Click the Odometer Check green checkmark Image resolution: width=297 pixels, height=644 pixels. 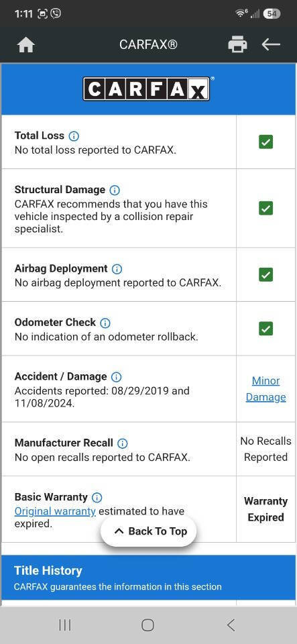(265, 329)
